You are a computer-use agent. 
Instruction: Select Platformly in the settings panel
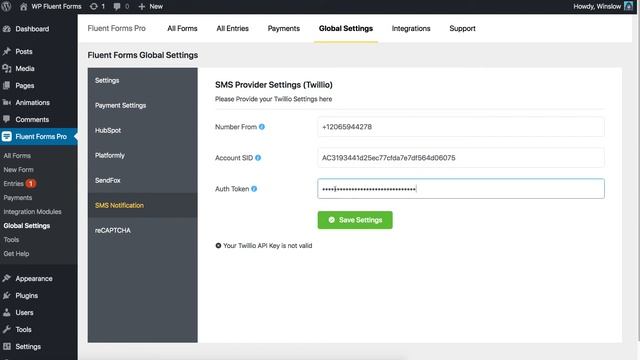142,156
